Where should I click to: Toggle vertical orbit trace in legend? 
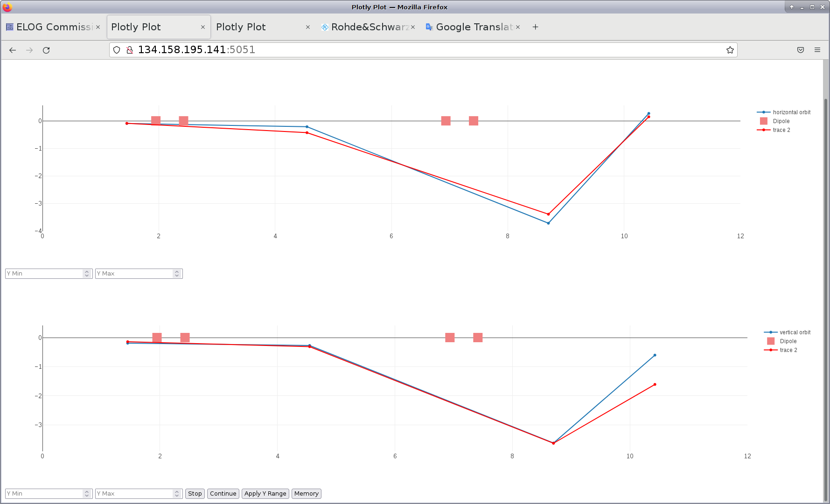point(795,332)
